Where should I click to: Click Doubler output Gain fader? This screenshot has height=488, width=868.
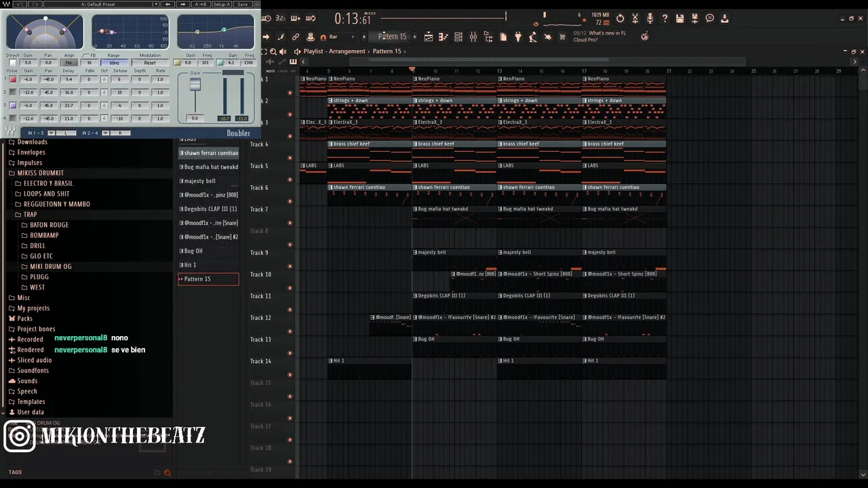point(195,84)
